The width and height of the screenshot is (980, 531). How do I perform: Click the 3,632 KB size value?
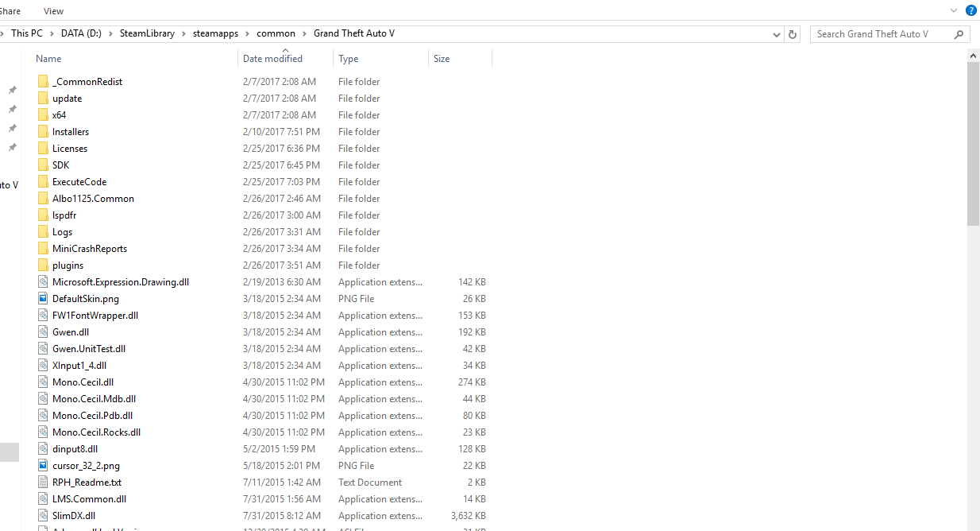[469, 515]
